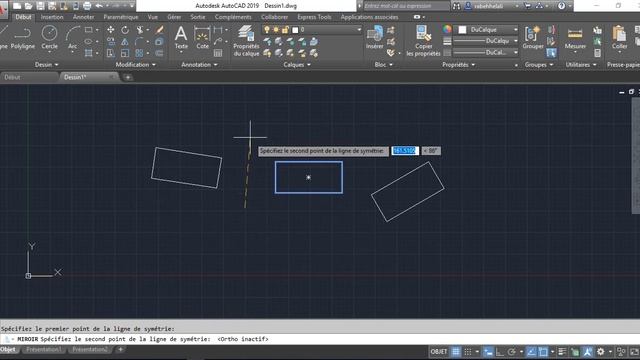Click the Save icon in quick access toolbar

point(40,6)
